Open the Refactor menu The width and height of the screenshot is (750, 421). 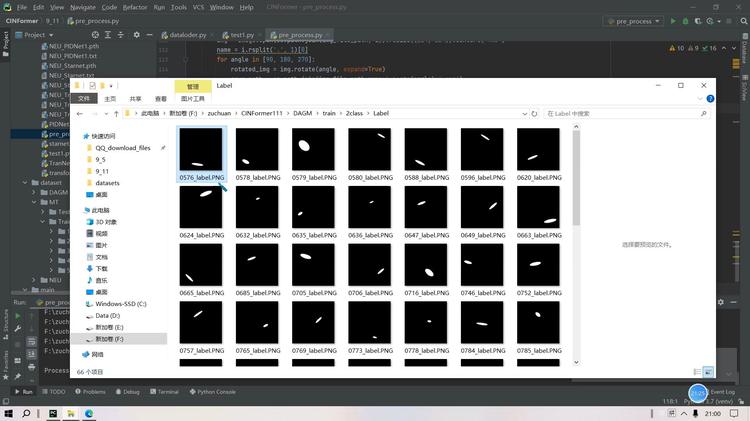[x=135, y=7]
